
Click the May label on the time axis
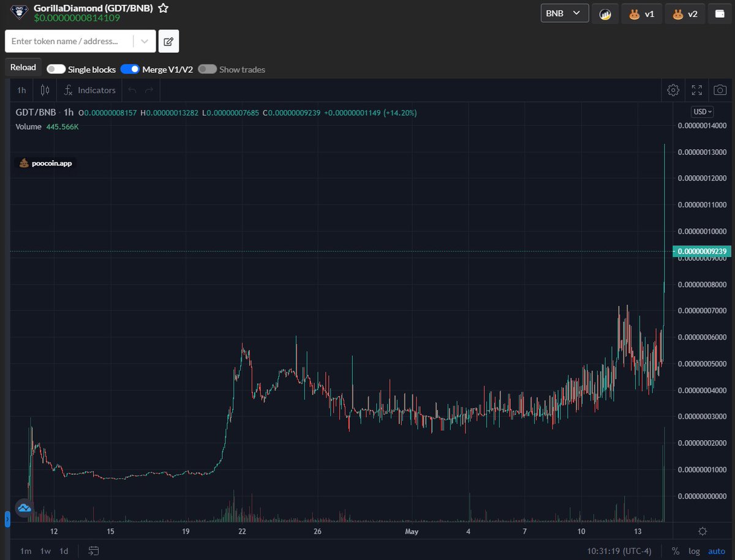412,531
